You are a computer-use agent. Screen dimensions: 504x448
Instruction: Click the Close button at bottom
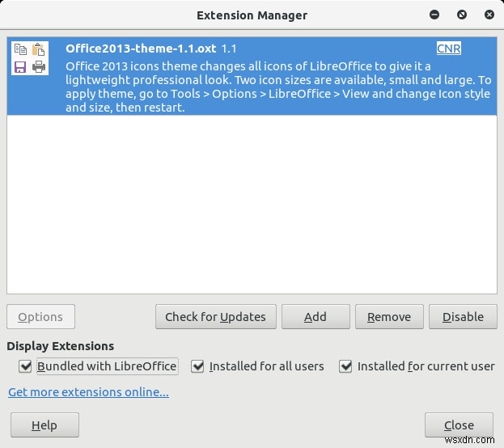[x=459, y=425]
